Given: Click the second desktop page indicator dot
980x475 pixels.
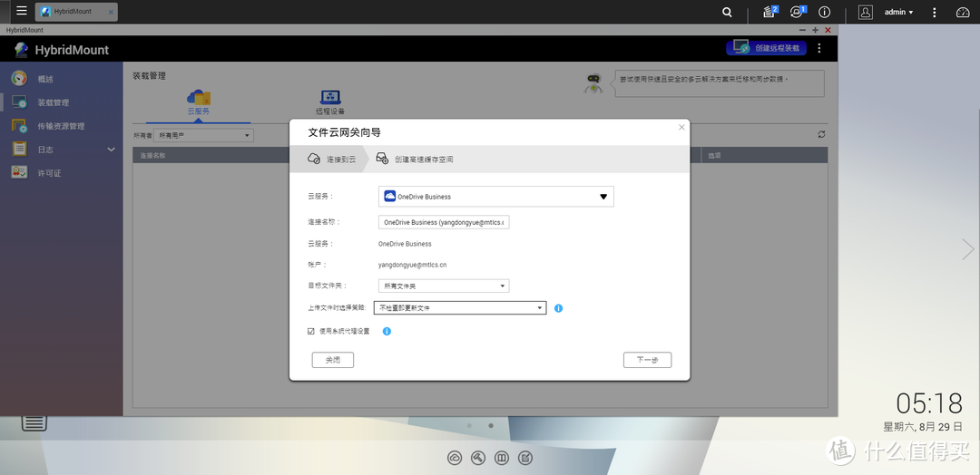Looking at the screenshot, I should click(491, 426).
